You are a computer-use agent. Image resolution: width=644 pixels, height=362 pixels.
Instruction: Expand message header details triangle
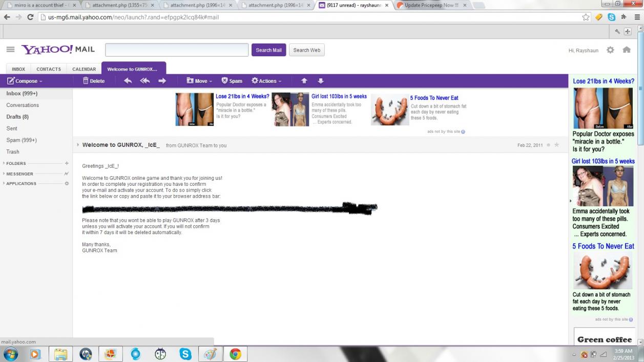coord(78,145)
